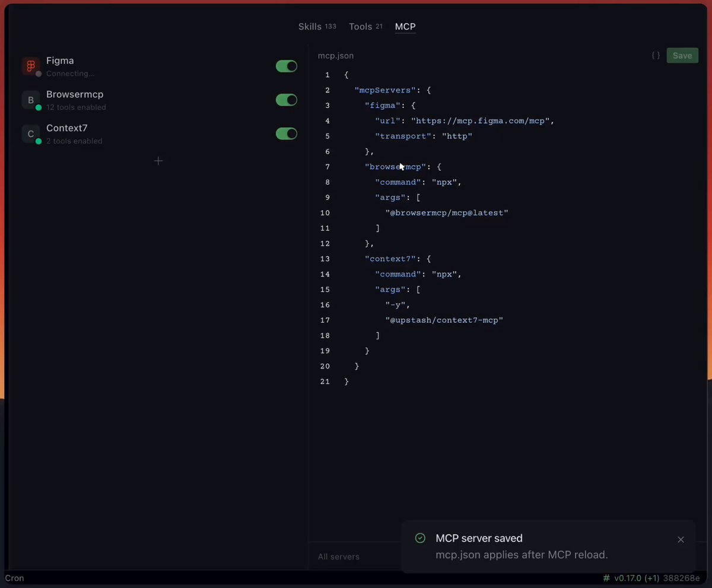The width and height of the screenshot is (712, 588).
Task: Click the mcp.json file name label
Action: coord(336,56)
